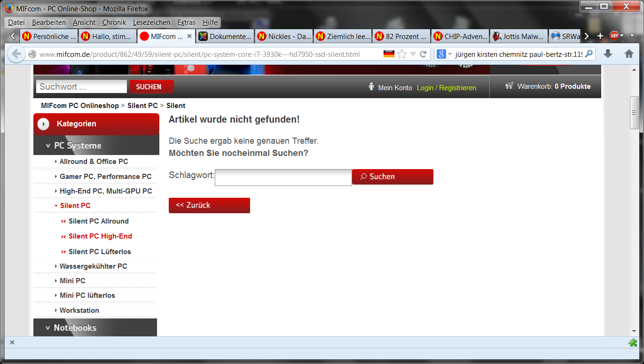Open Mini PC lüfterlos category
This screenshot has width=644, height=364.
click(87, 295)
